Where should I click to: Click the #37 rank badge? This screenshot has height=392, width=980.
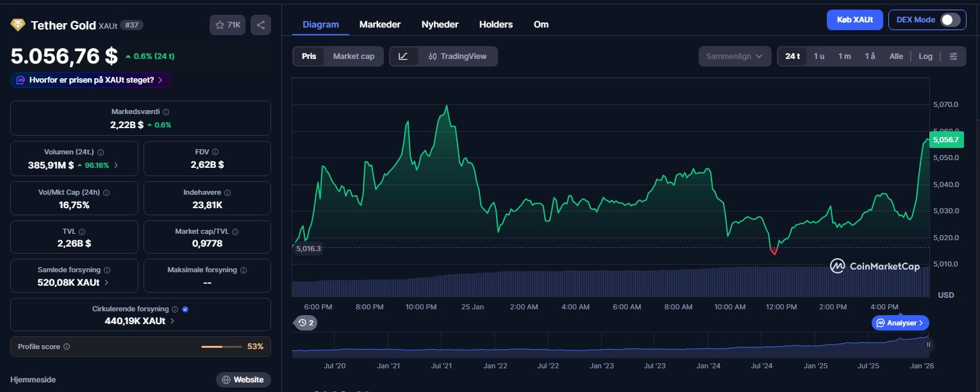[x=131, y=25]
